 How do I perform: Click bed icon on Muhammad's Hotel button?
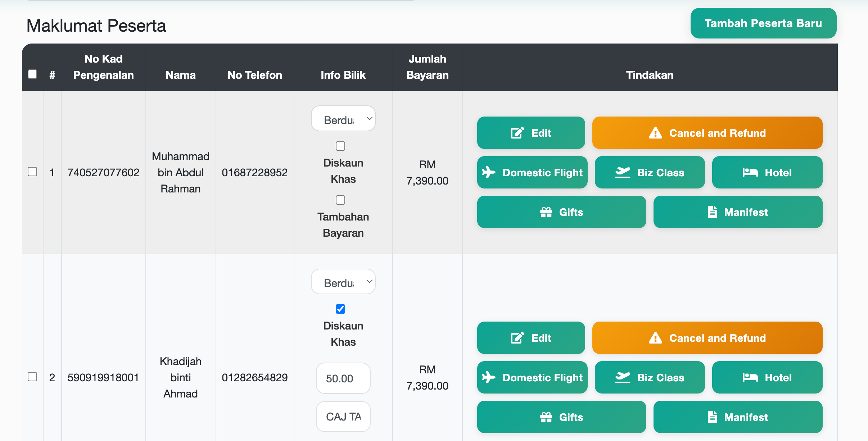[x=750, y=172]
